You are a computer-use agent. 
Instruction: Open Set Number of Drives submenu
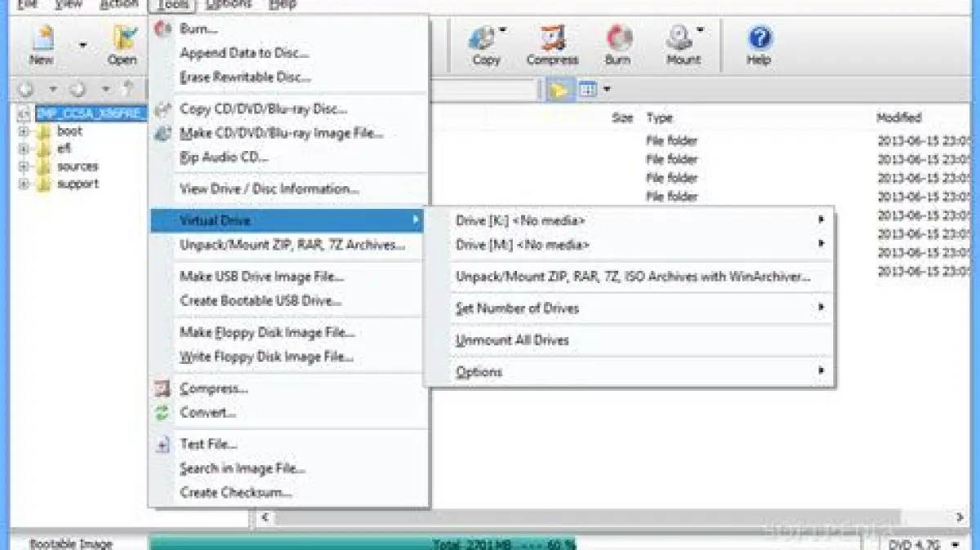(x=517, y=308)
